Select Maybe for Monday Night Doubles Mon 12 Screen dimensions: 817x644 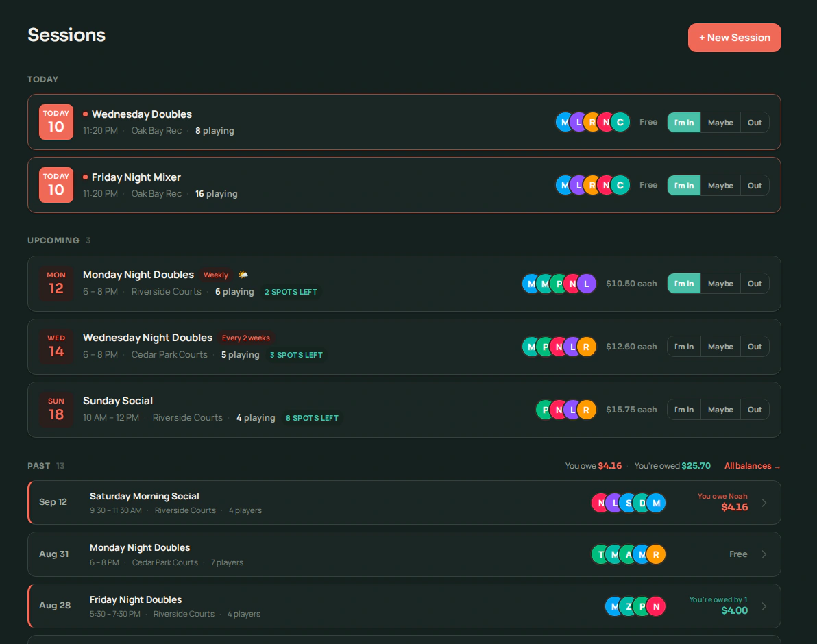[x=720, y=283]
